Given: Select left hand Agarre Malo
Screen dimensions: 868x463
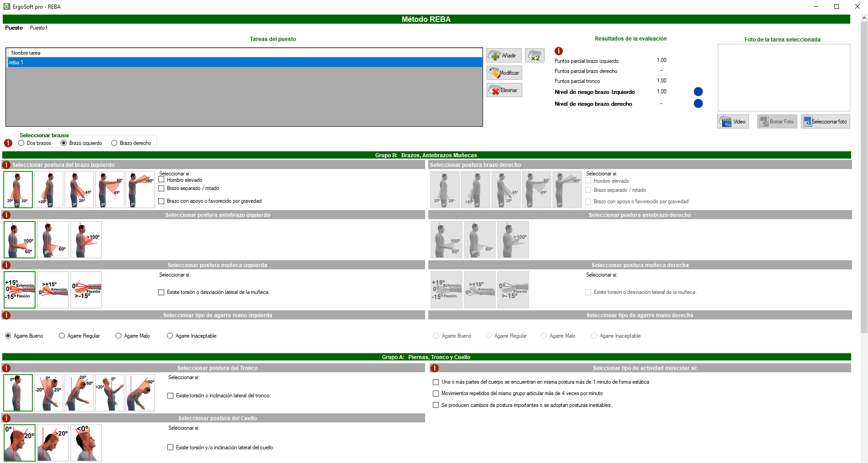Looking at the screenshot, I should [x=133, y=336].
